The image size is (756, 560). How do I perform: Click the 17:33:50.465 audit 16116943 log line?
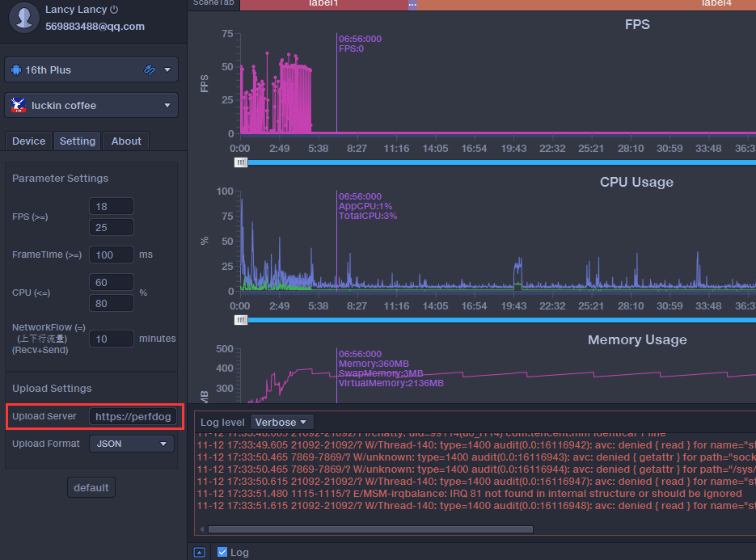click(x=476, y=457)
